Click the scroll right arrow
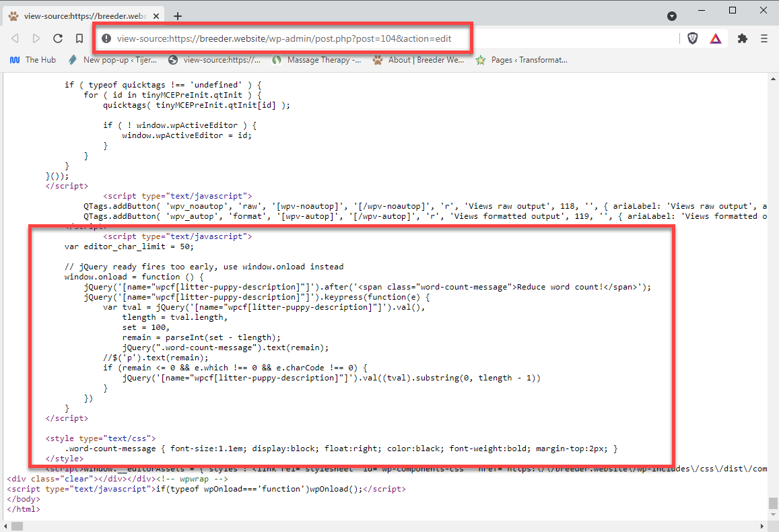779x532 pixels. [x=762, y=526]
